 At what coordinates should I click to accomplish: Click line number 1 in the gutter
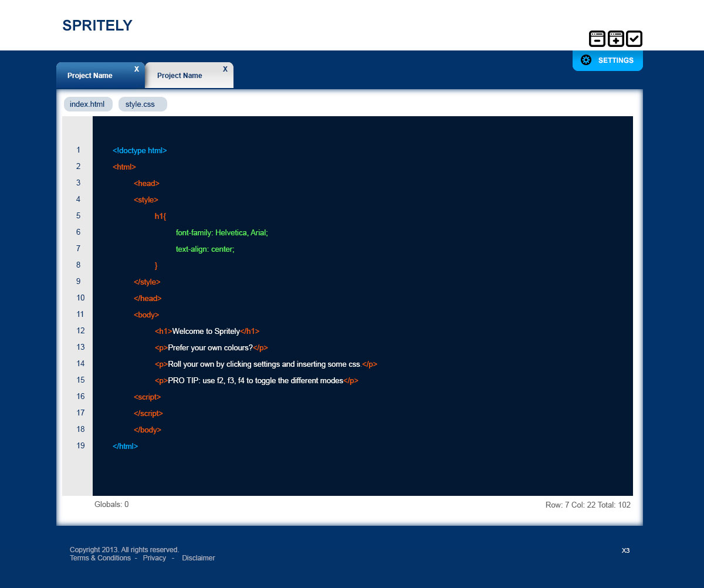(78, 150)
